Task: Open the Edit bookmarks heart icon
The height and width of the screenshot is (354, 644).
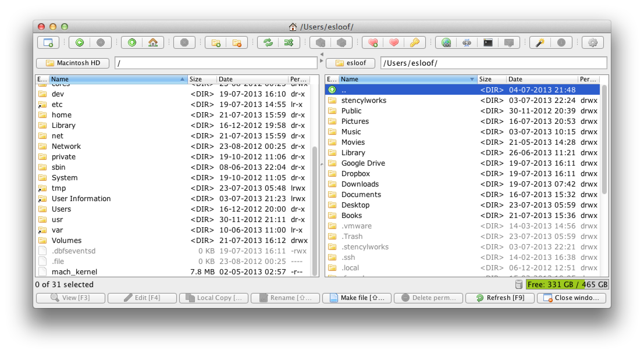Action: coord(394,43)
